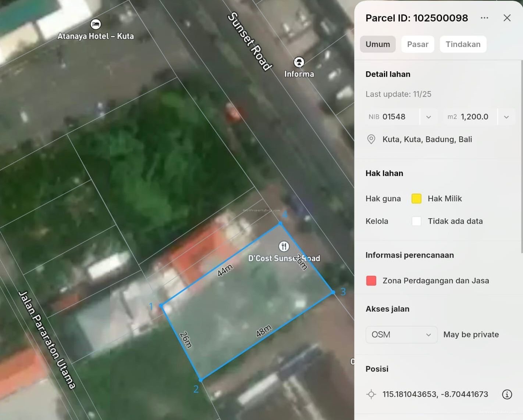This screenshot has height=420, width=523.
Task: Toggle the Kelola white checkbox
Action: 416,221
